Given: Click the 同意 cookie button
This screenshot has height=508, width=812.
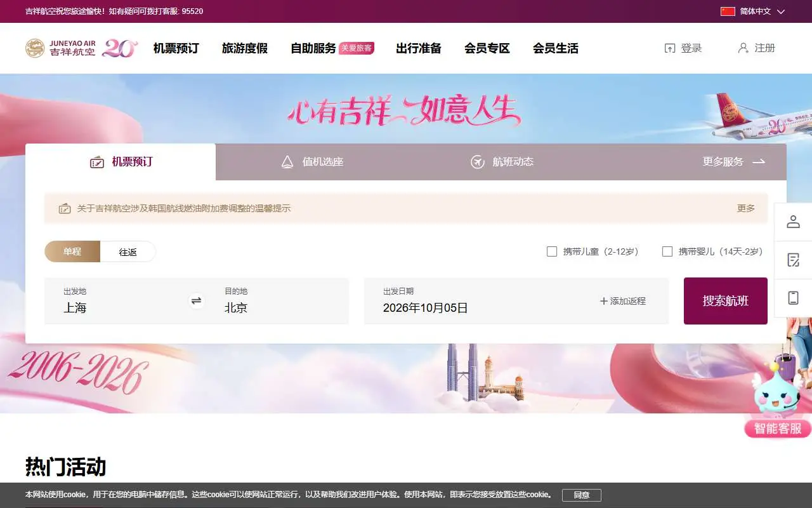Looking at the screenshot, I should [x=582, y=495].
